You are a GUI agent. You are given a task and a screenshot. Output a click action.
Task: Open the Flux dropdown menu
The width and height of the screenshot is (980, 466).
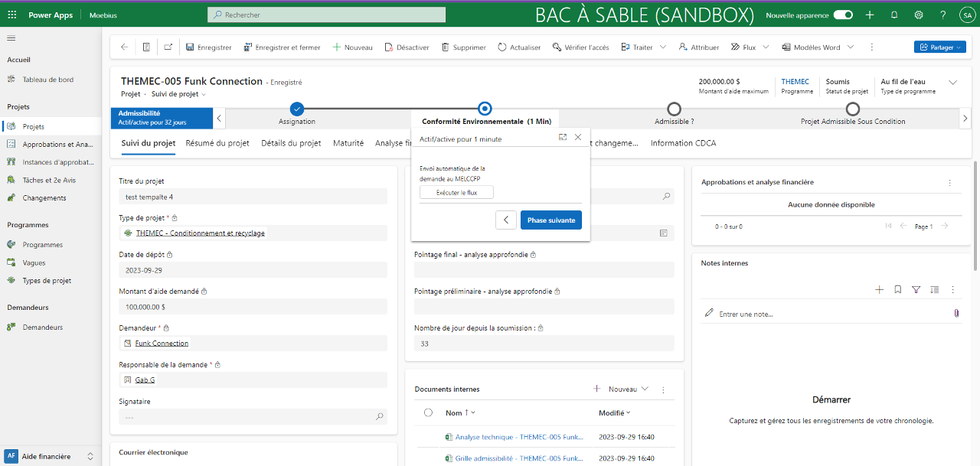(x=766, y=47)
